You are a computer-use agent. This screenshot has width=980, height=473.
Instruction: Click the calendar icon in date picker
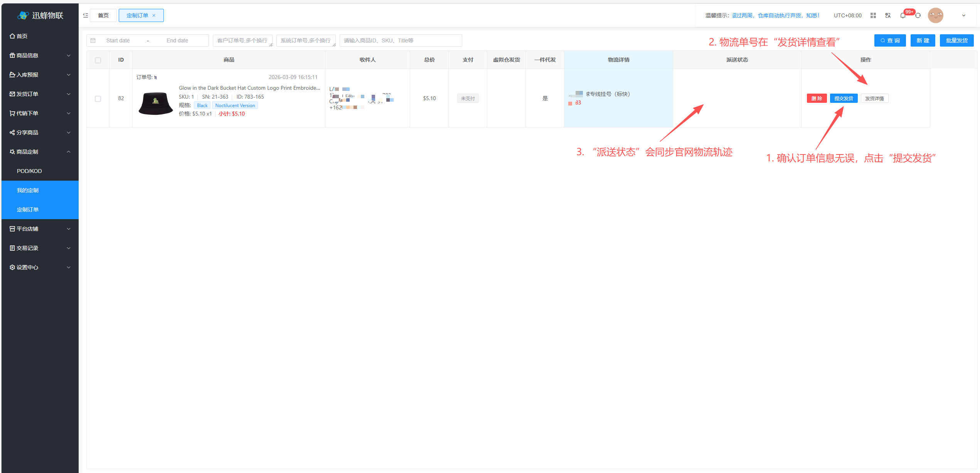click(x=93, y=40)
